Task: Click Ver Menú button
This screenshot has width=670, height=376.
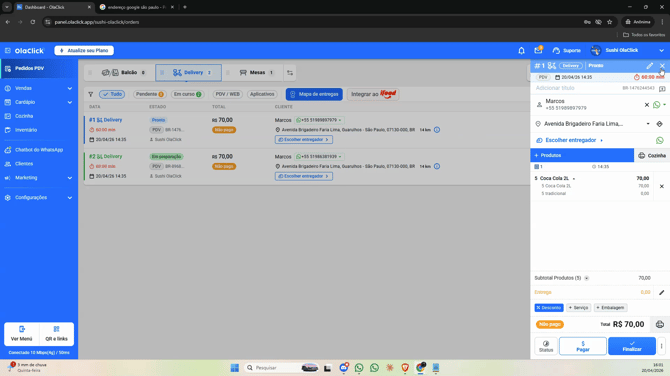Action: [21, 334]
